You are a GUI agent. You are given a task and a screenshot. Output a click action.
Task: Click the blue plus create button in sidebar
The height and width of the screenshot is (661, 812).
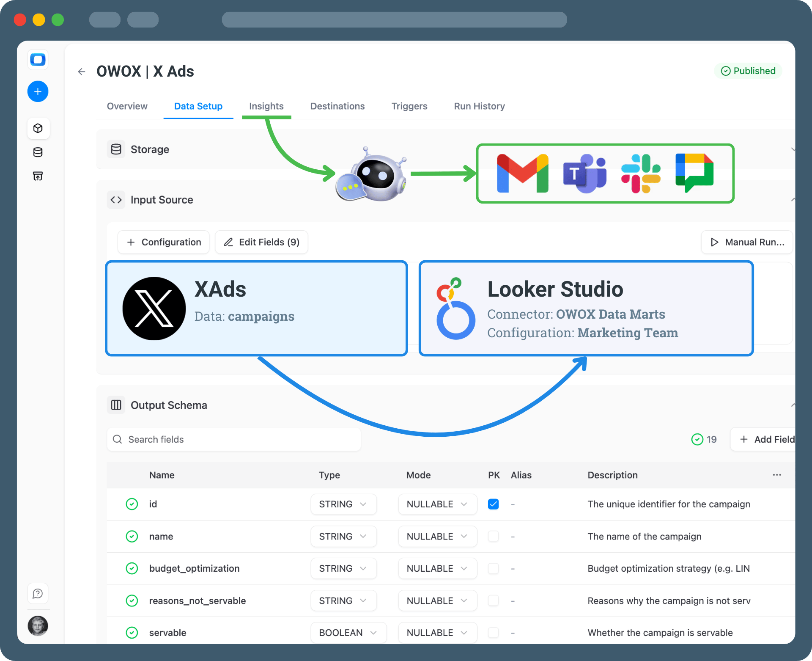click(x=38, y=91)
